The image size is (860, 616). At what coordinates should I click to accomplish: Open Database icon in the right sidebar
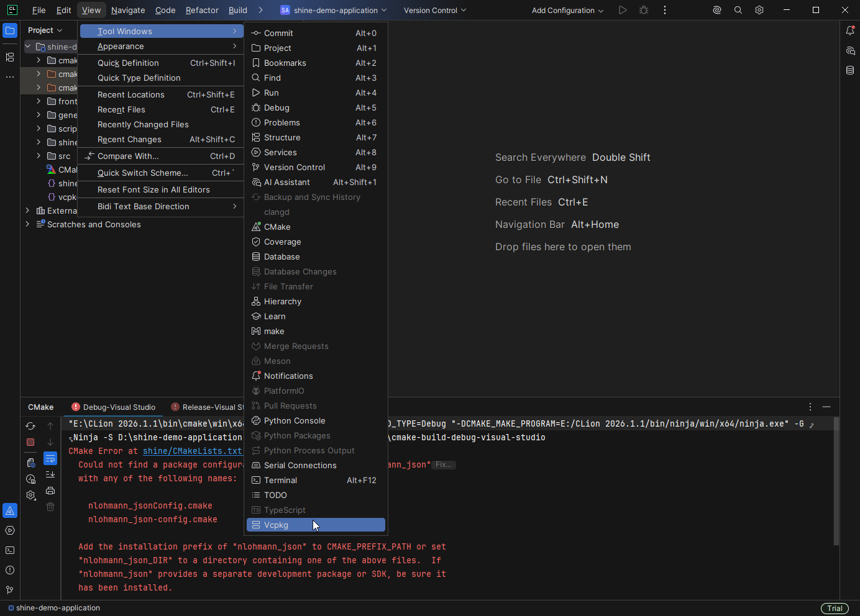pyautogui.click(x=850, y=70)
